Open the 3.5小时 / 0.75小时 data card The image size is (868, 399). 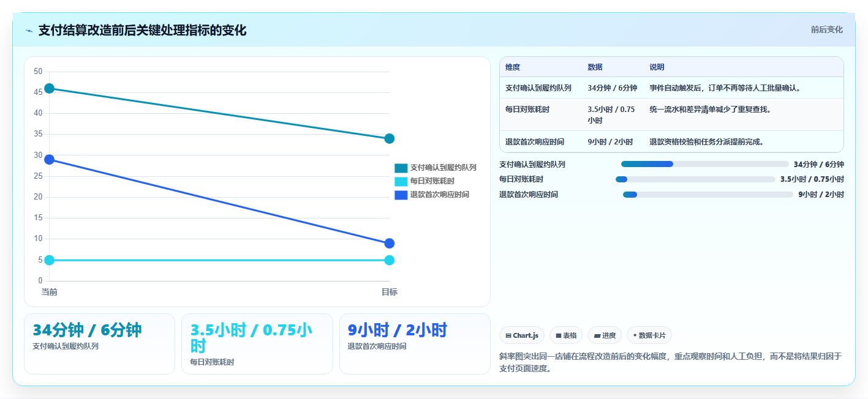(x=257, y=344)
